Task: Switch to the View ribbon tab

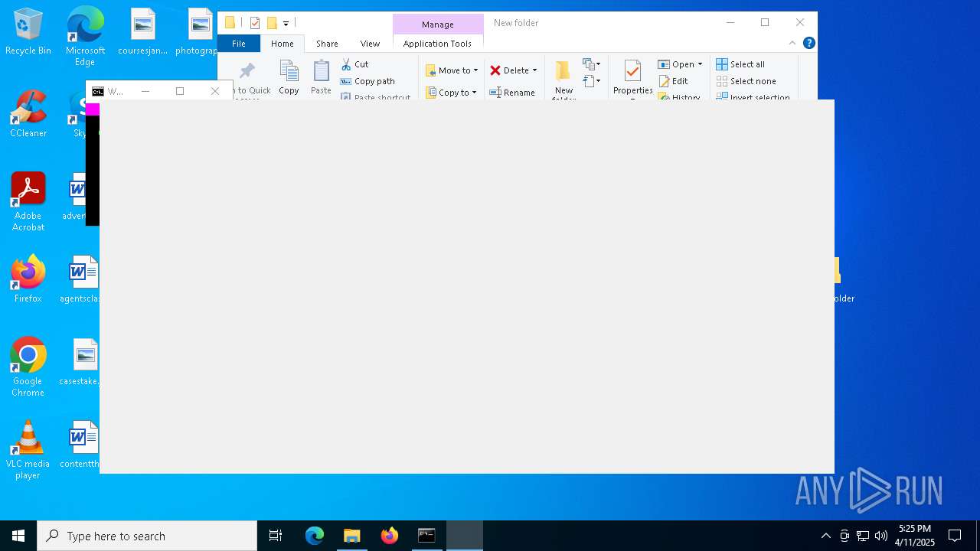Action: (x=370, y=44)
